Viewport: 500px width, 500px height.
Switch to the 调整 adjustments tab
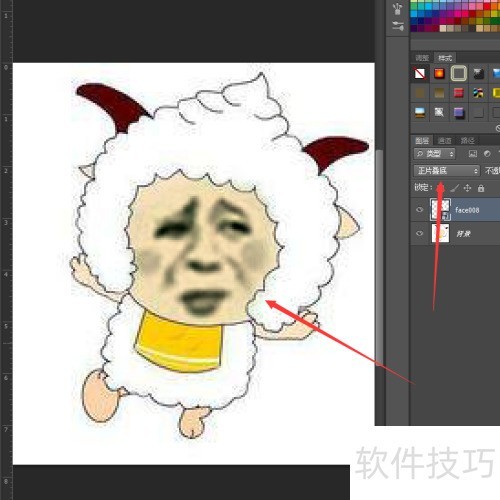pos(422,58)
